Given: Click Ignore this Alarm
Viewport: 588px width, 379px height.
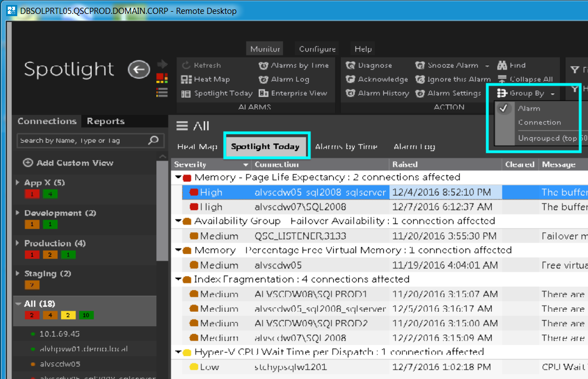Looking at the screenshot, I should [453, 79].
